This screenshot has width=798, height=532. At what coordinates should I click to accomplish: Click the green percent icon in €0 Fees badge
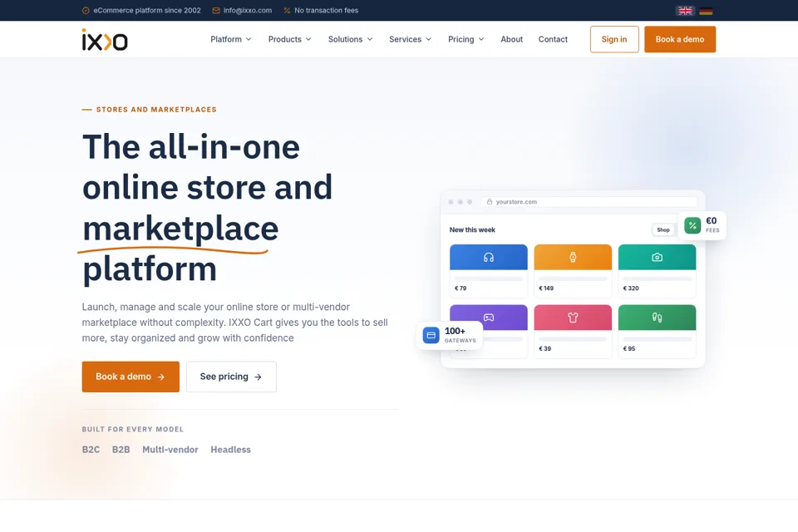[692, 225]
